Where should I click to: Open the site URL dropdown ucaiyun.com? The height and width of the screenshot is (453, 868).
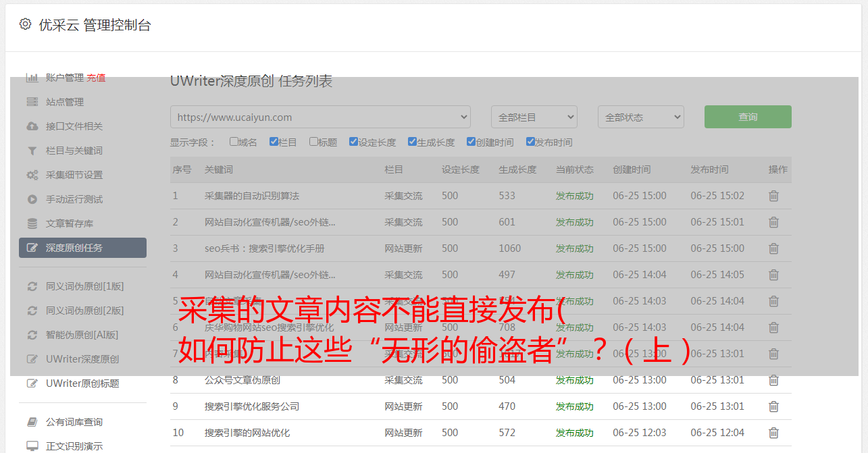click(x=320, y=117)
